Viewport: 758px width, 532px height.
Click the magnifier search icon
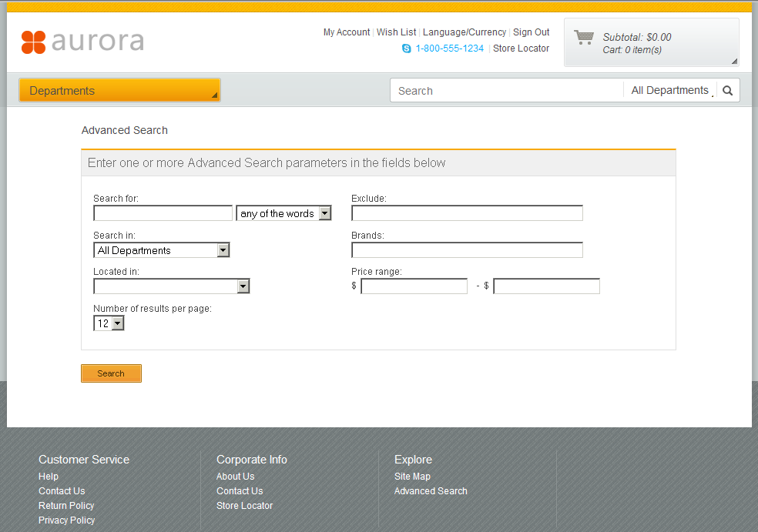(x=726, y=90)
